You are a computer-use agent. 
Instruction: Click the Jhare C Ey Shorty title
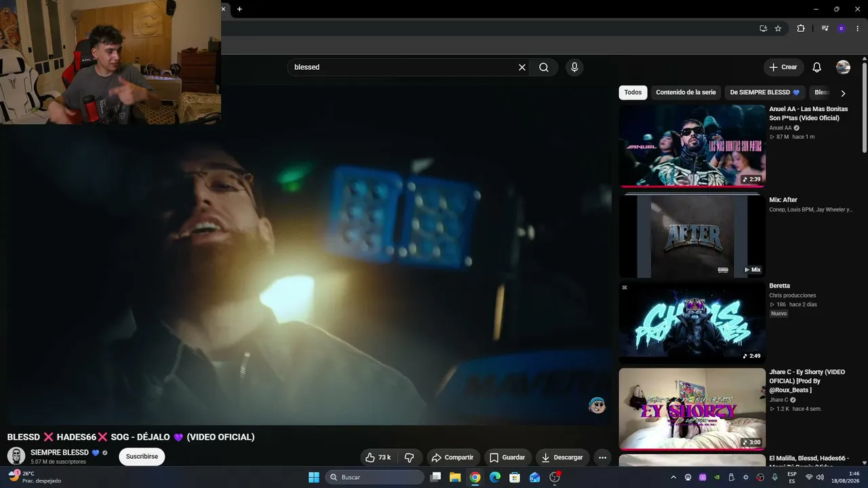pos(807,381)
